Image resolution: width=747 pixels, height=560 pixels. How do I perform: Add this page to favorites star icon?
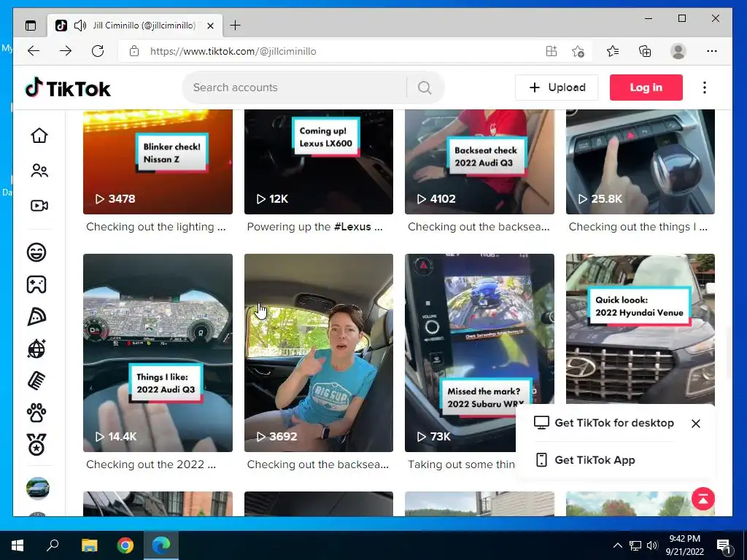point(578,51)
